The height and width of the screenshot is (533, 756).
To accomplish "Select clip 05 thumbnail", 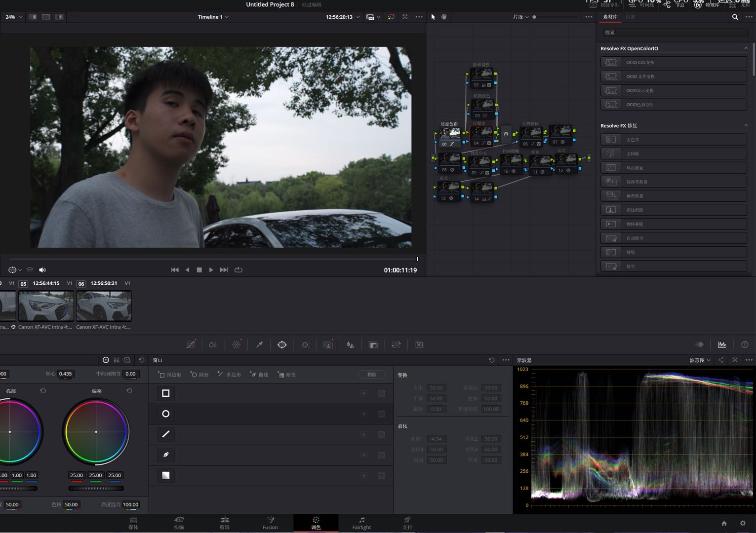I will pyautogui.click(x=46, y=306).
